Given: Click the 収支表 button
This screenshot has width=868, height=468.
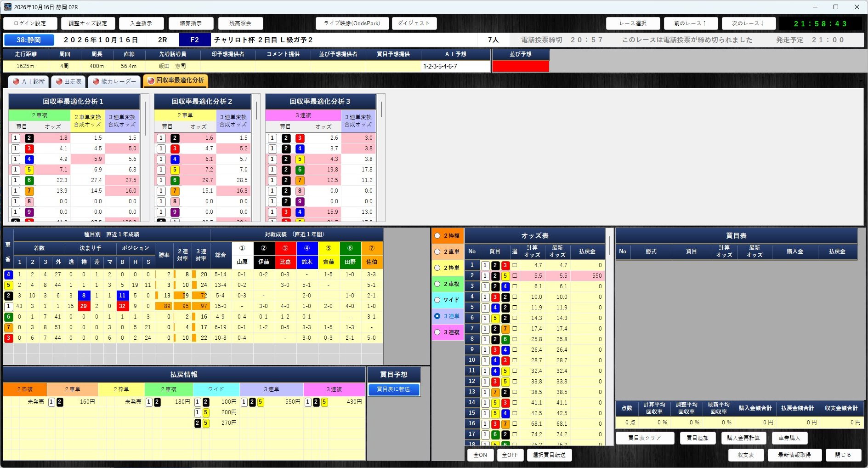Looking at the screenshot, I should (x=746, y=455).
